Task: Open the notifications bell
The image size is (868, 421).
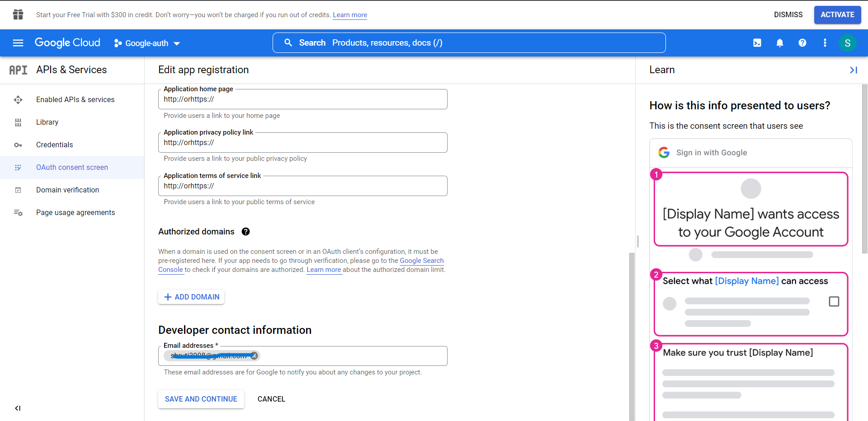Action: 779,43
